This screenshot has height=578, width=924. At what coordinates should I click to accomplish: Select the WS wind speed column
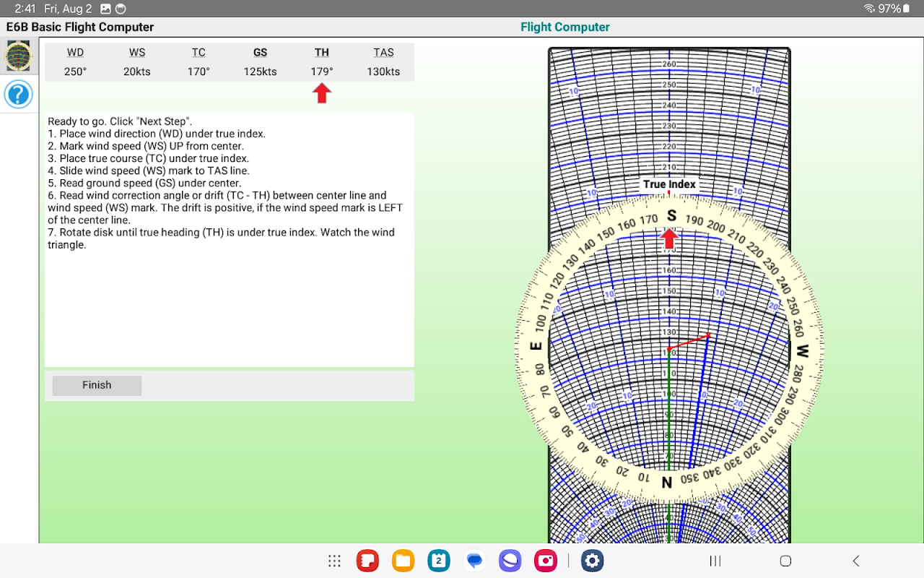137,62
